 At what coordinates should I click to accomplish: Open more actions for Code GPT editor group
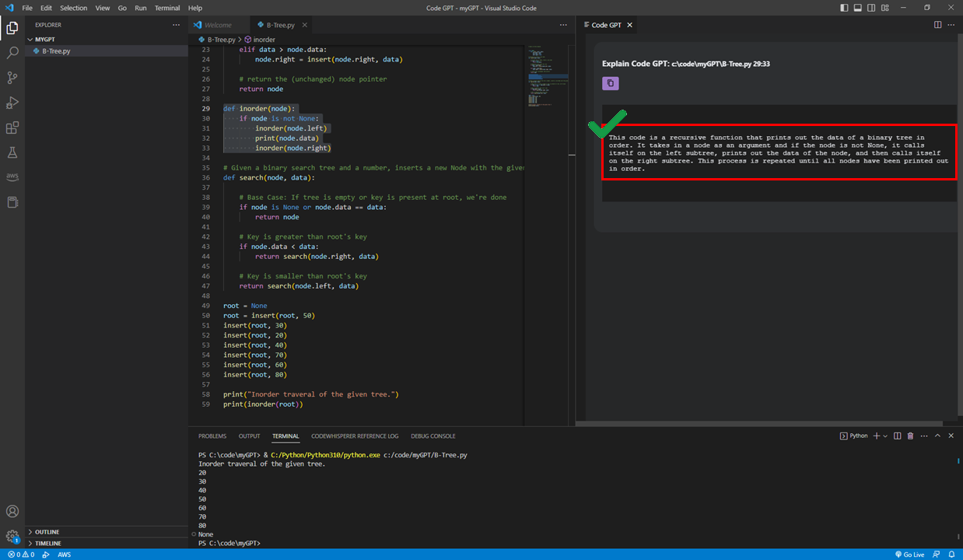952,25
